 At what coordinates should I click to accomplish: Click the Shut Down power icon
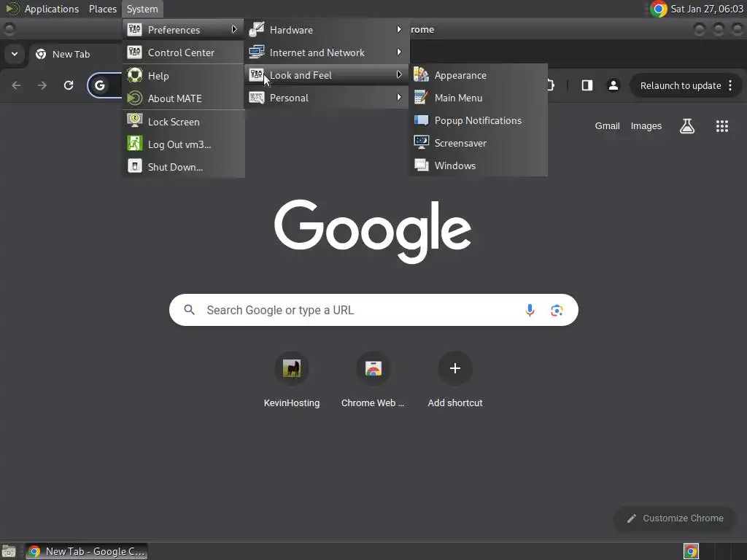135,166
